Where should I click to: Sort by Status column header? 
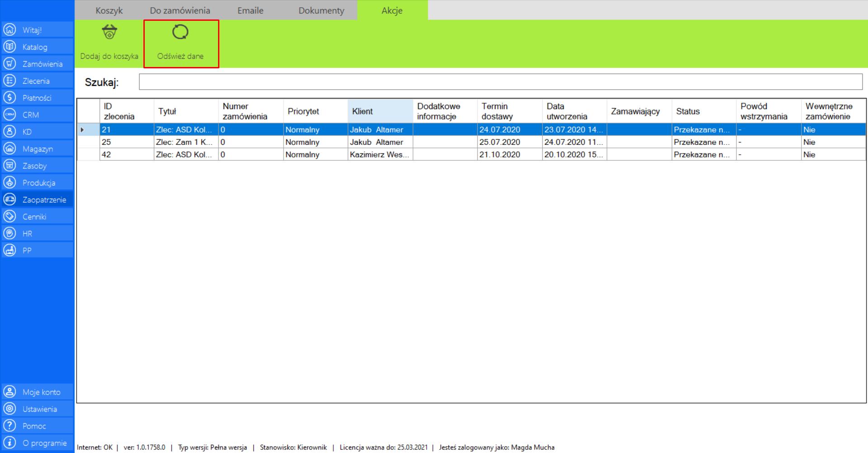pyautogui.click(x=704, y=111)
